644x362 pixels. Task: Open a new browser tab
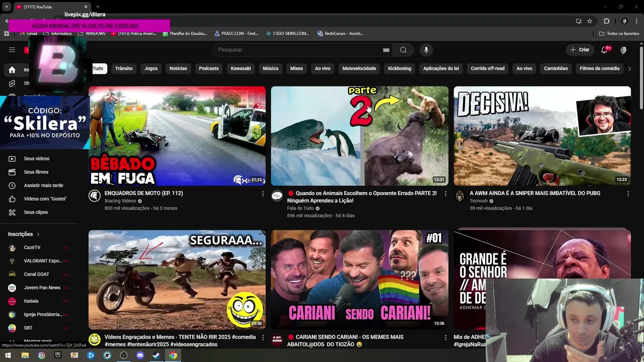click(x=99, y=7)
